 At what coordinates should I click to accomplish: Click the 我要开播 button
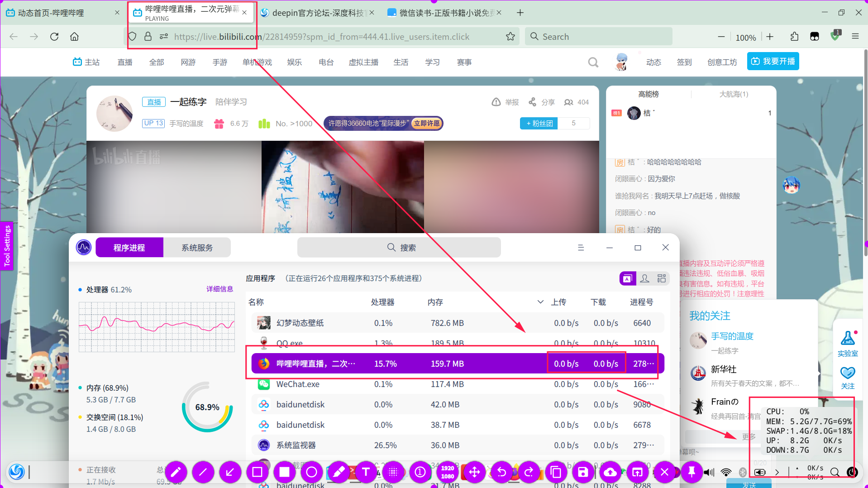tap(773, 62)
